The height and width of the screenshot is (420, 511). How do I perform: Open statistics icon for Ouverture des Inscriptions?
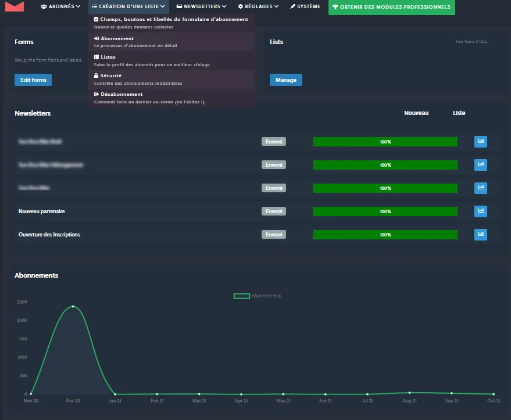click(480, 235)
